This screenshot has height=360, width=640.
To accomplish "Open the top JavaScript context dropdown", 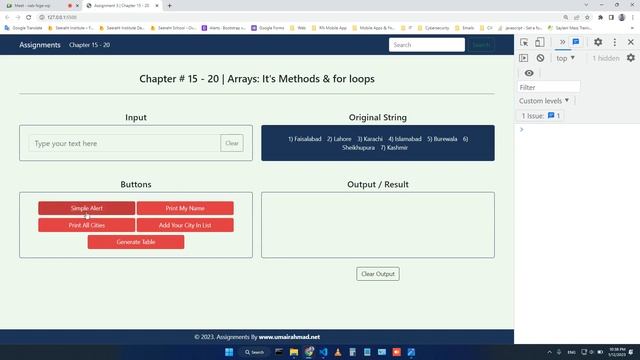I will pos(565,58).
